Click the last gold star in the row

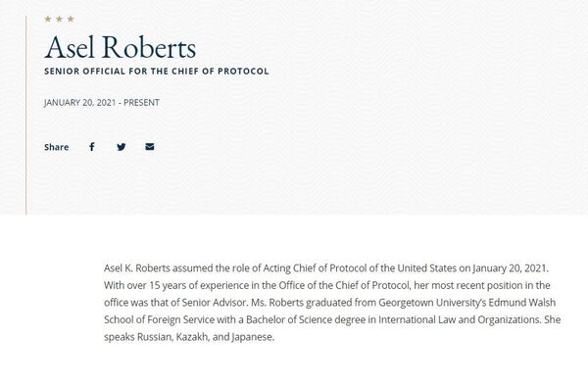(x=71, y=19)
